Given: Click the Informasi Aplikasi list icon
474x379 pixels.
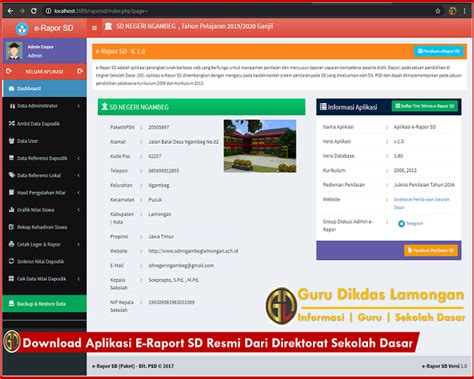Looking at the screenshot, I should [323, 107].
